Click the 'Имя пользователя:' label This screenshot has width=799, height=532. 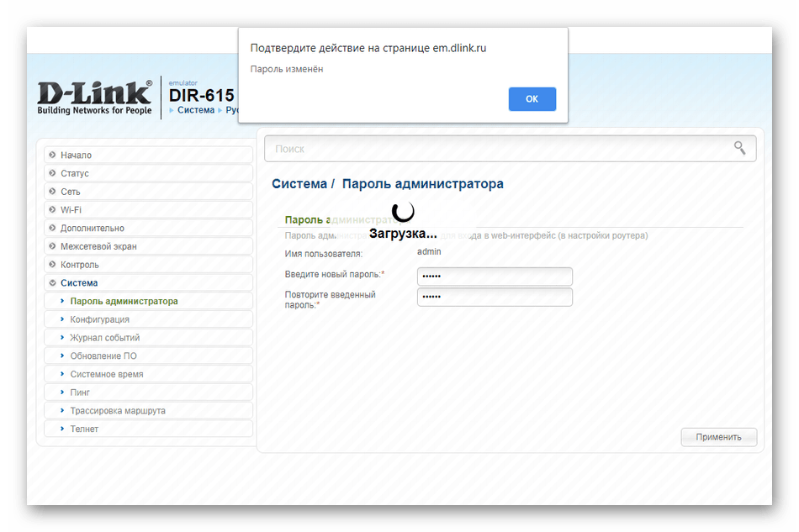point(324,254)
